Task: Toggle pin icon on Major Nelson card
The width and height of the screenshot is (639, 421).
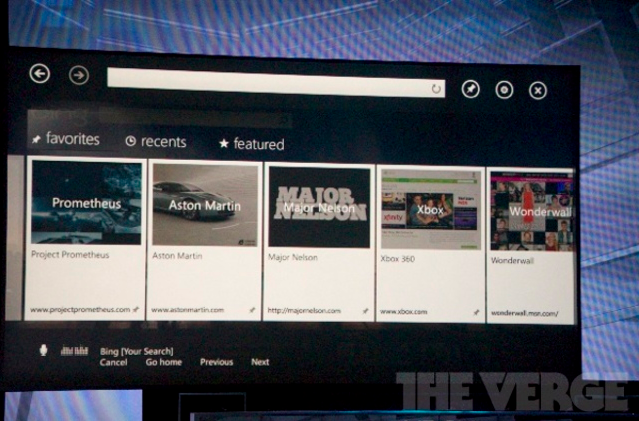Action: (365, 311)
